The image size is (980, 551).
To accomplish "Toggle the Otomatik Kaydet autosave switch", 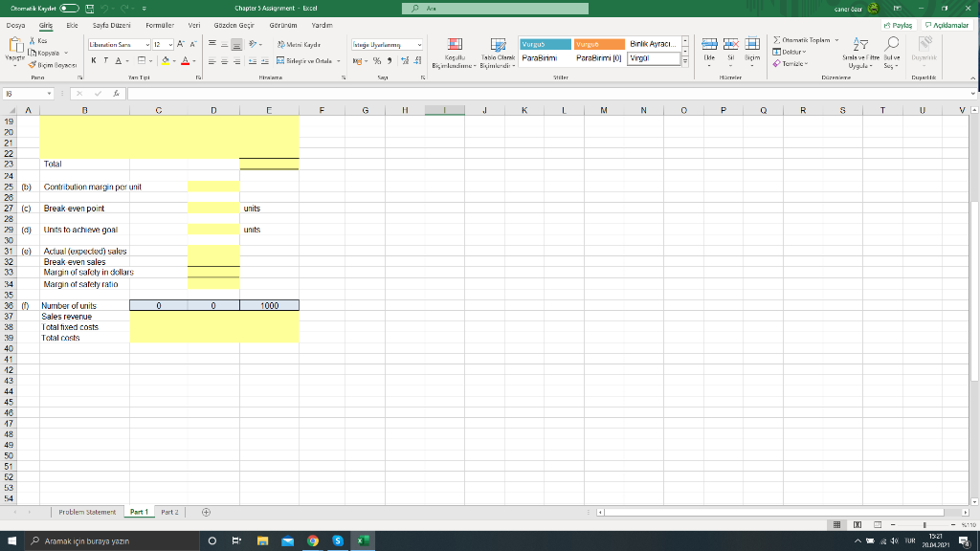I will pos(69,9).
